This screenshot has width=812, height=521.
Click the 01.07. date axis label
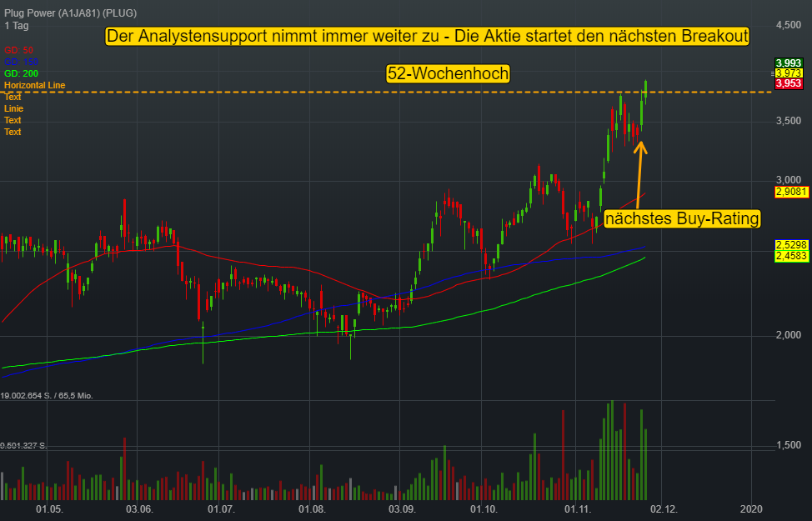click(221, 509)
